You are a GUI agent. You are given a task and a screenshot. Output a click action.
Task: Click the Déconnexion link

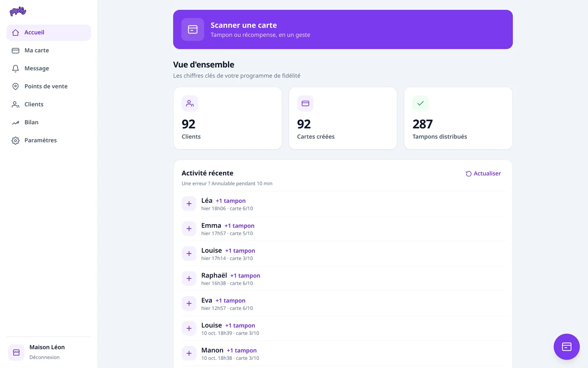(x=45, y=357)
